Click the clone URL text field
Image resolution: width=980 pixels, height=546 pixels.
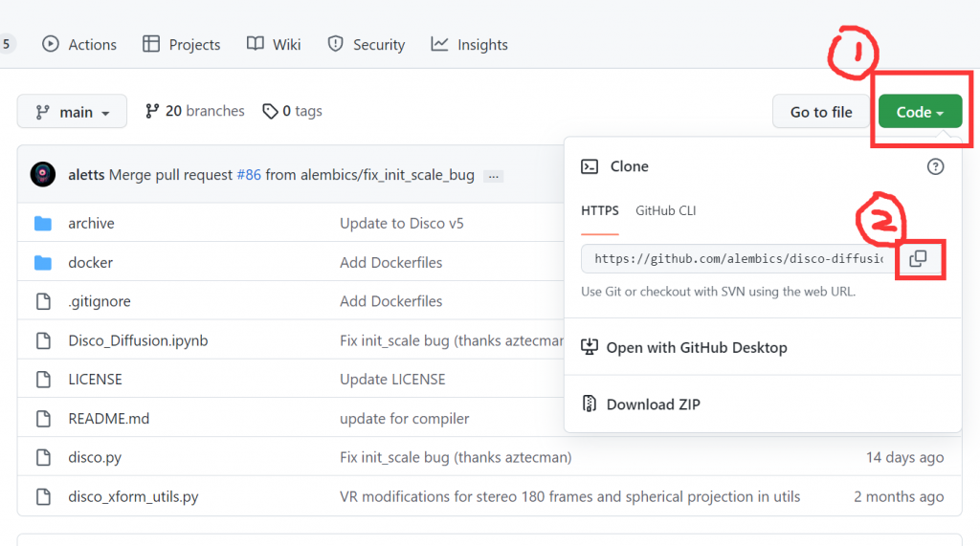click(x=737, y=259)
